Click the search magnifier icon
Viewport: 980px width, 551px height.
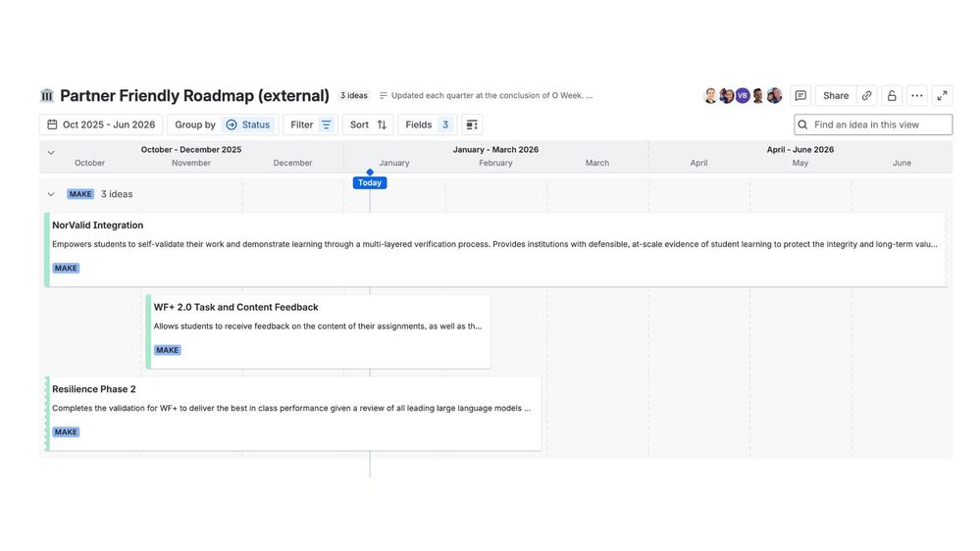coord(803,125)
